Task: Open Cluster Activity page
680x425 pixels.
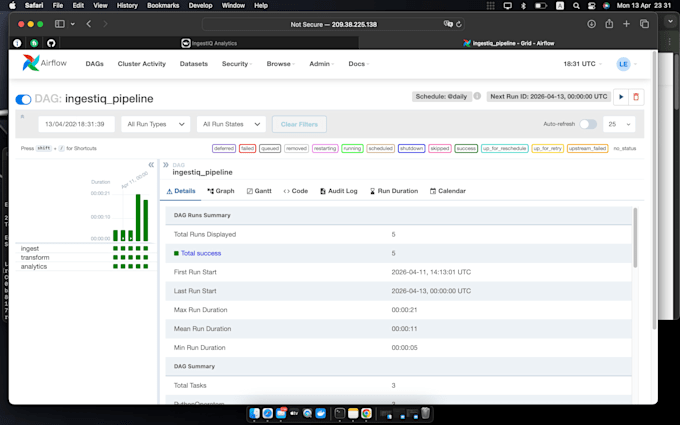Action: (142, 64)
